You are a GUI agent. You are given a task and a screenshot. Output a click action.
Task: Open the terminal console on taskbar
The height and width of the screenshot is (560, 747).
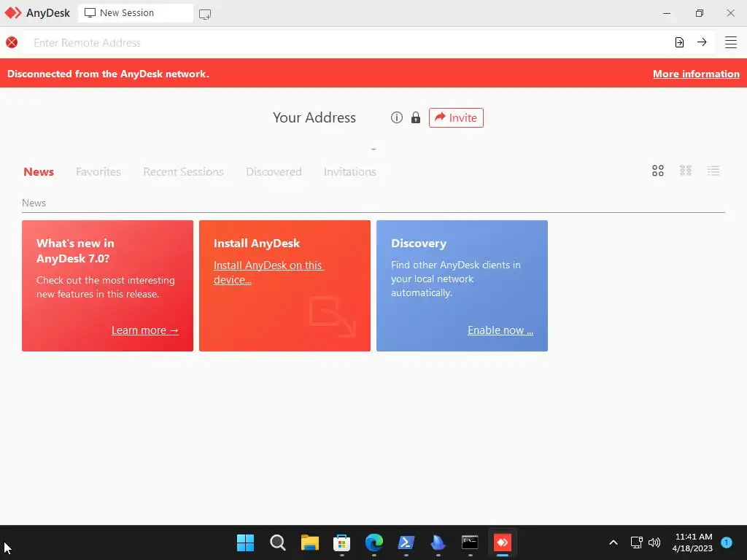pyautogui.click(x=470, y=542)
